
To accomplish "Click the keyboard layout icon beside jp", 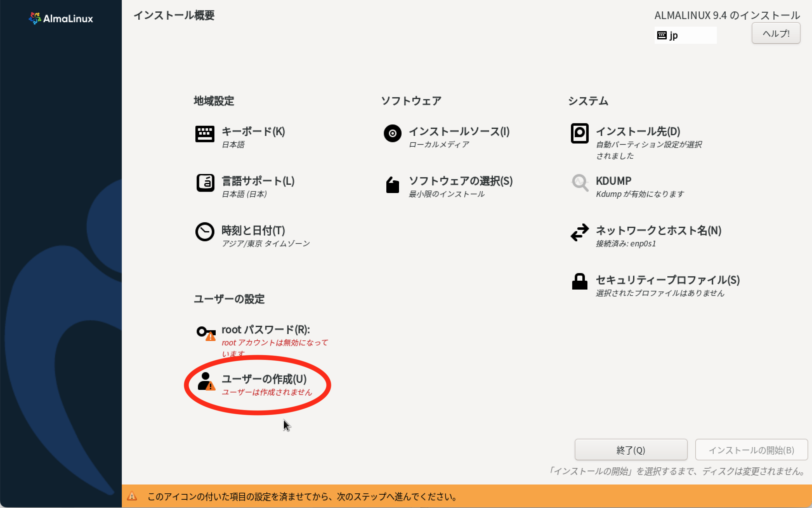I will (x=662, y=35).
